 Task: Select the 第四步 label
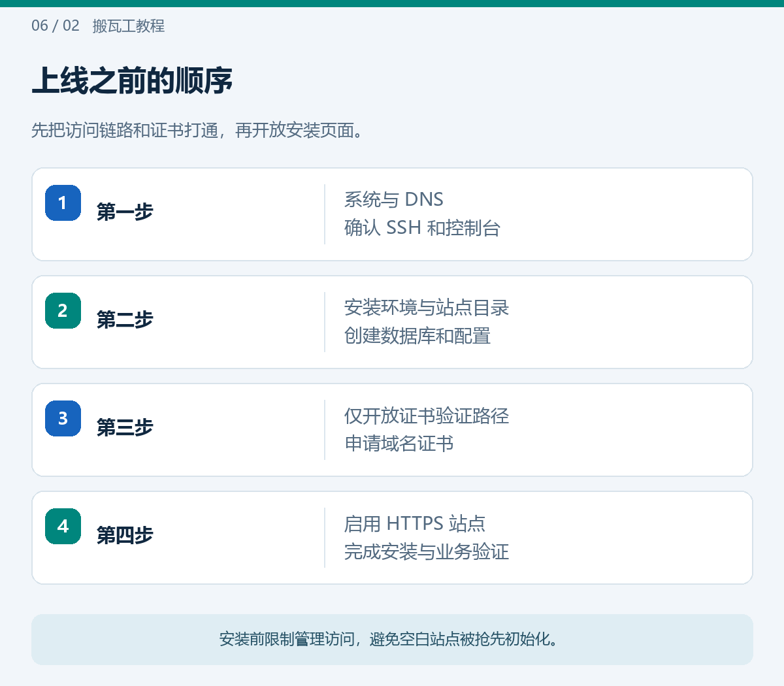(x=125, y=535)
